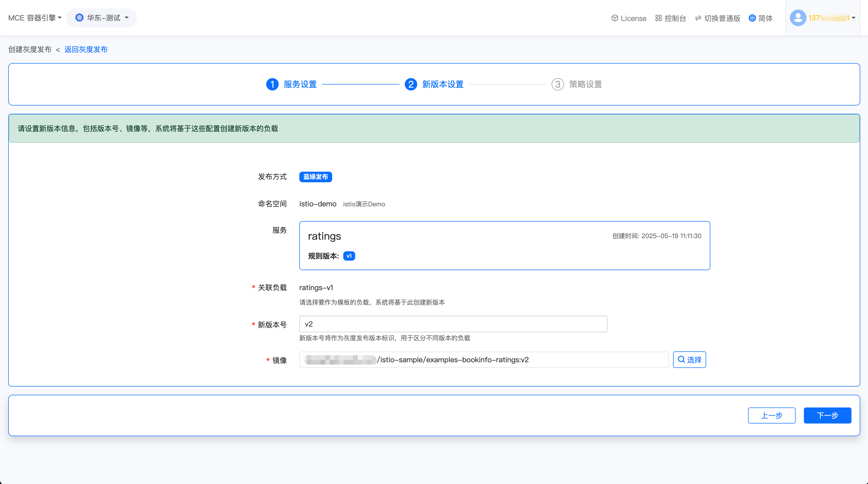Click the 新版本号 input field

[x=453, y=324]
